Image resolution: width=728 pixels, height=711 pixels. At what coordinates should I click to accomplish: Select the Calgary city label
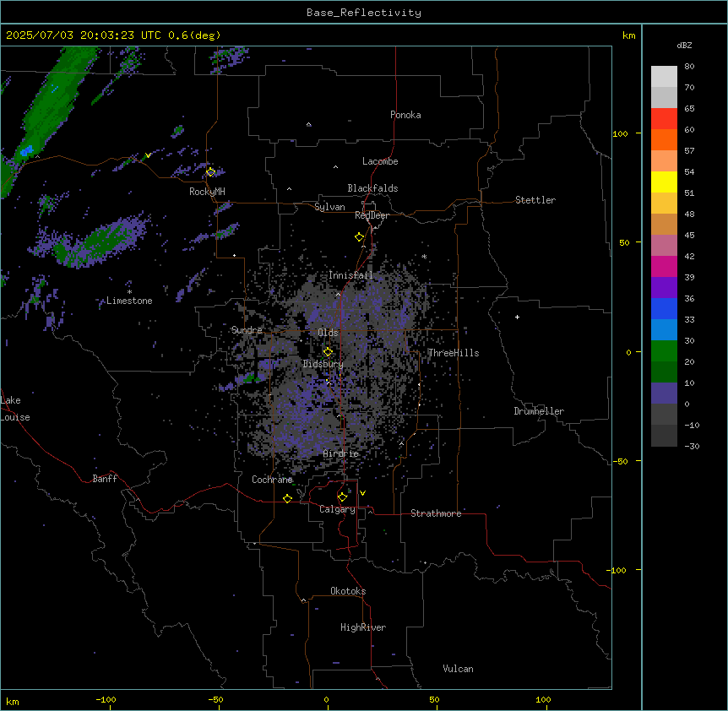pos(337,509)
